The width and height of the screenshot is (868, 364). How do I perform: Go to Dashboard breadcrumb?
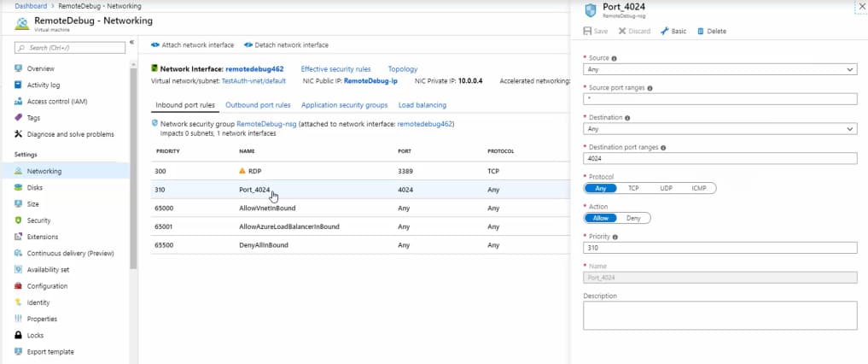(31, 6)
